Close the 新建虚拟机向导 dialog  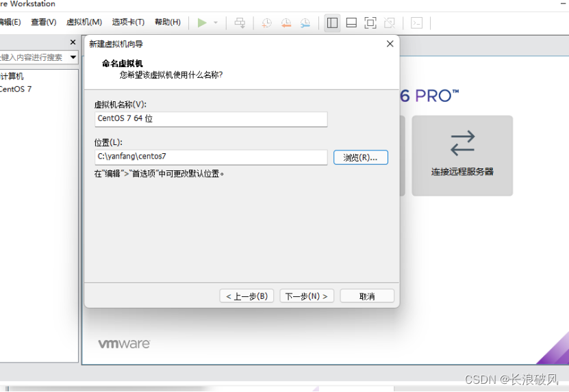[x=390, y=44]
